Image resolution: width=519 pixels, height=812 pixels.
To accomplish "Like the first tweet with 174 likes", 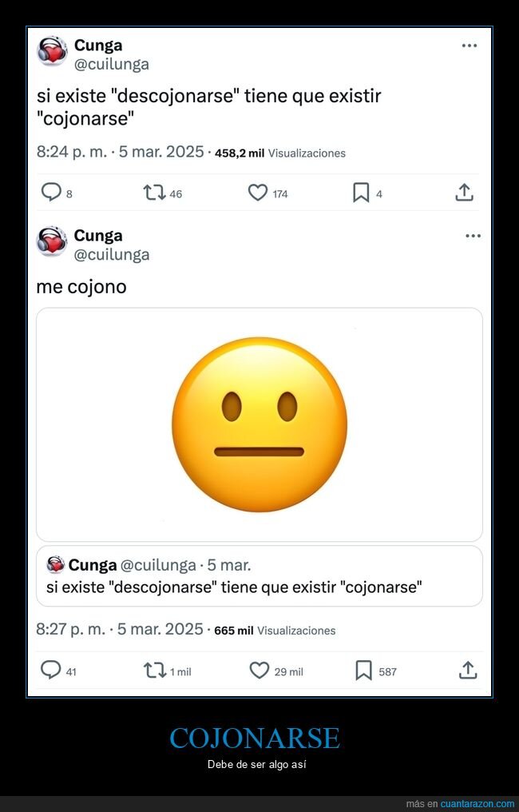I will coord(257,193).
